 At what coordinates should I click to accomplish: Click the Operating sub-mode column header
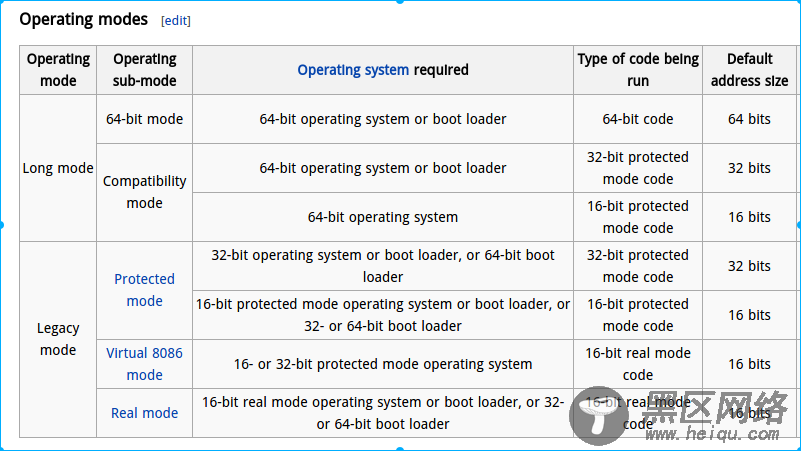[144, 70]
